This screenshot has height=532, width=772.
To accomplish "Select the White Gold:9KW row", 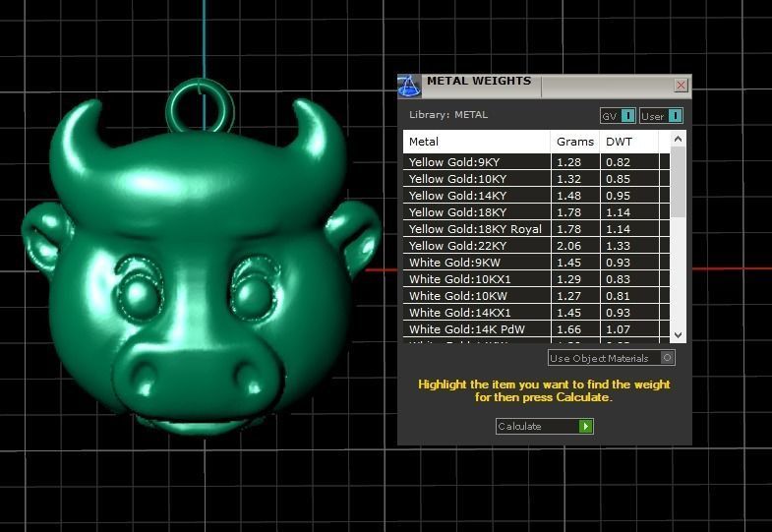I will pos(476,263).
